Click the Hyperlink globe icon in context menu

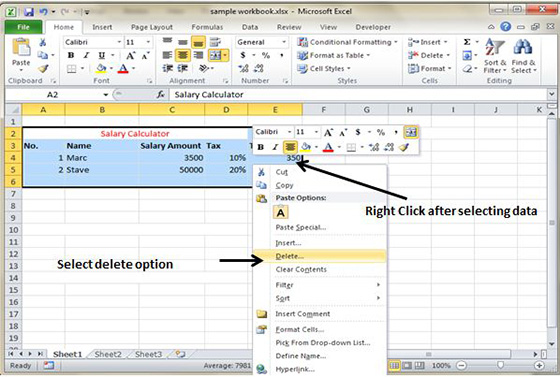pyautogui.click(x=261, y=369)
